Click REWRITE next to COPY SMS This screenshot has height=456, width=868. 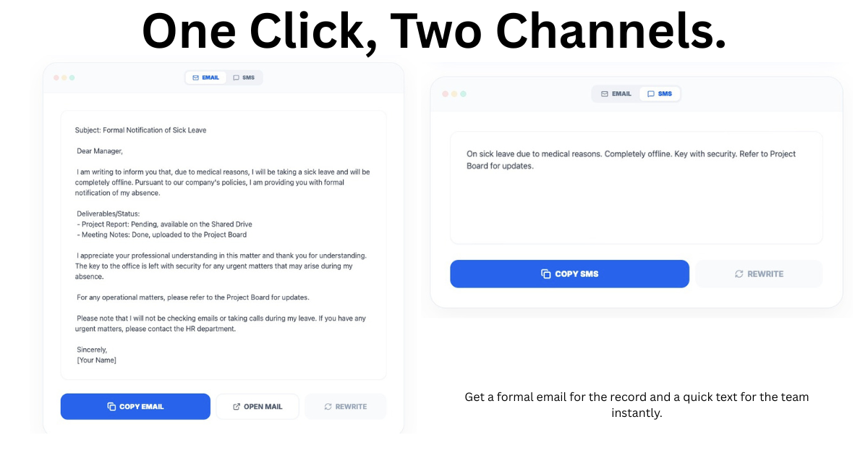pyautogui.click(x=759, y=274)
